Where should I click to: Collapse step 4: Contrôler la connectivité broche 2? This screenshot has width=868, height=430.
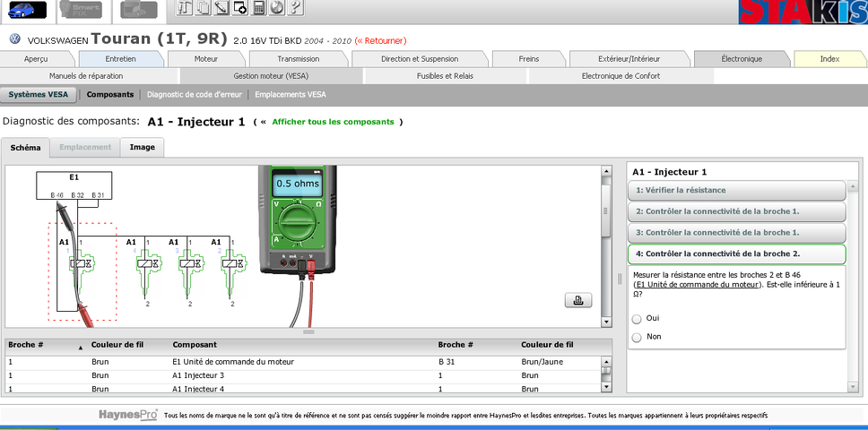click(736, 254)
